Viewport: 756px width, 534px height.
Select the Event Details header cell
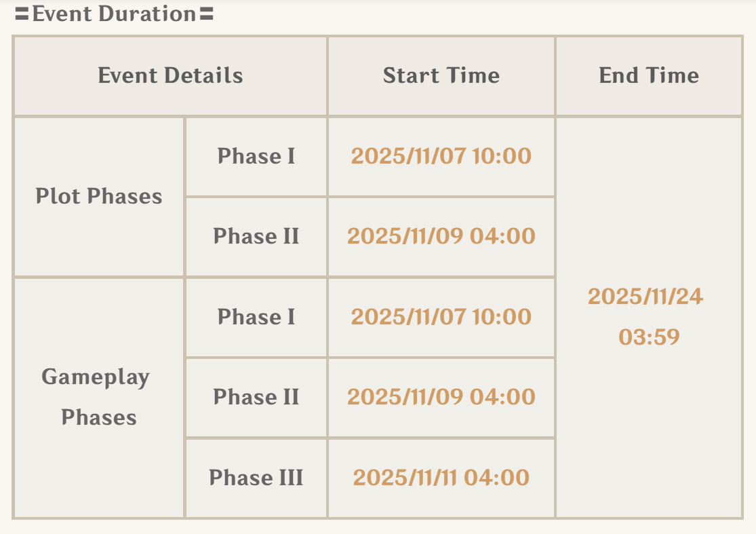click(x=170, y=75)
